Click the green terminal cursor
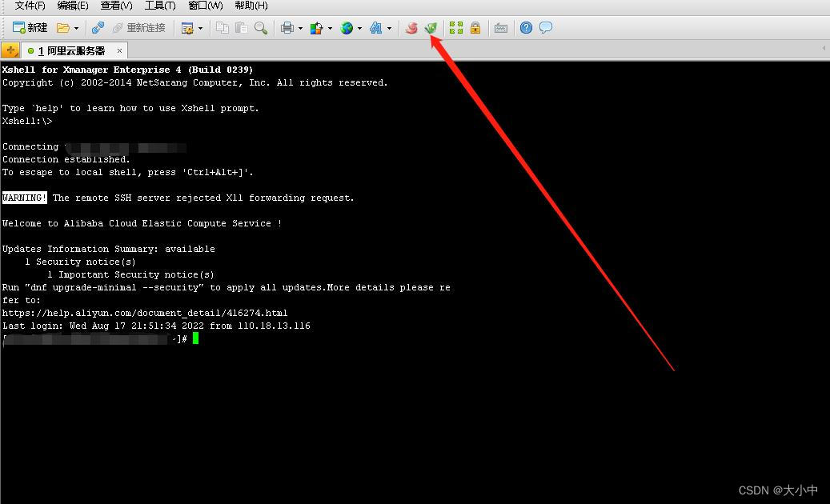Viewport: 830px width, 504px height. [x=196, y=338]
